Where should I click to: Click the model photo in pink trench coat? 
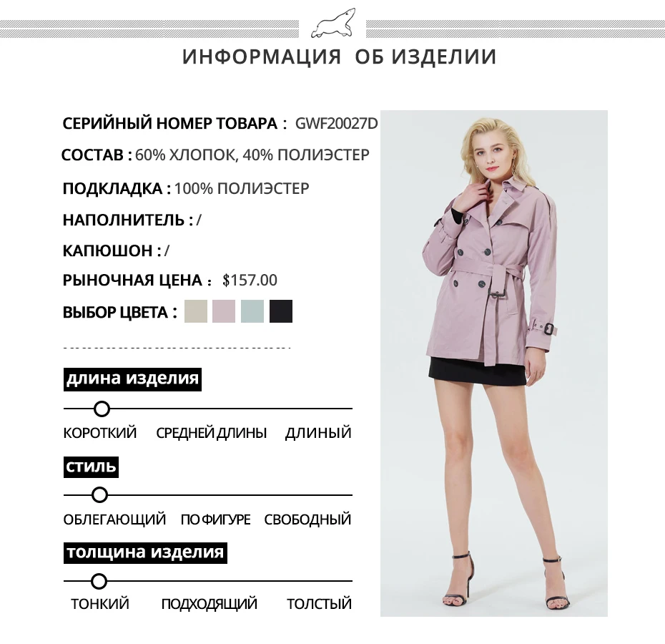coord(493,364)
